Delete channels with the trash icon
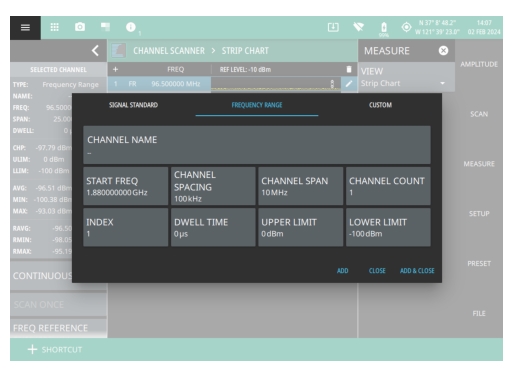521x373 pixels. tap(349, 69)
